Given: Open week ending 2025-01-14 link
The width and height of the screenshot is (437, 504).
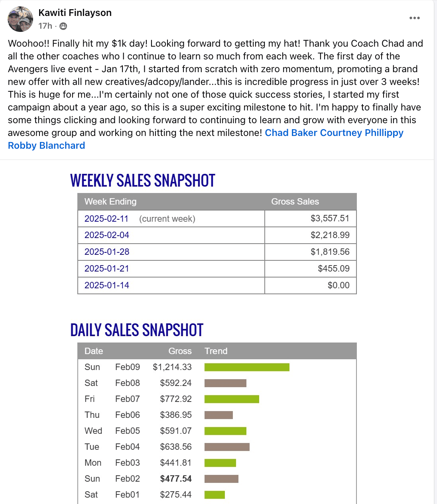Looking at the screenshot, I should click(x=107, y=285).
